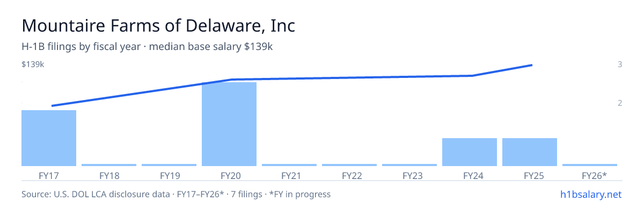Screen dimensions: 644x215
Task: Select the FY24 bar in chart
Action: [x=470, y=152]
